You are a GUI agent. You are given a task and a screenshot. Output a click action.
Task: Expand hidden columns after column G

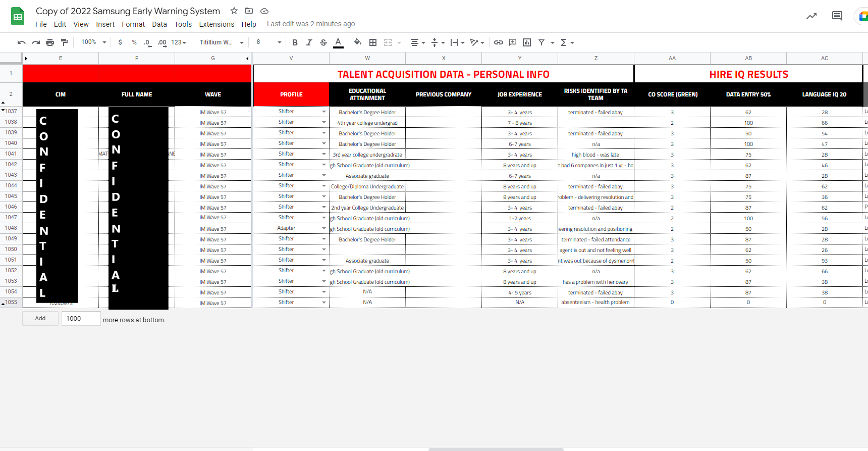(247, 59)
